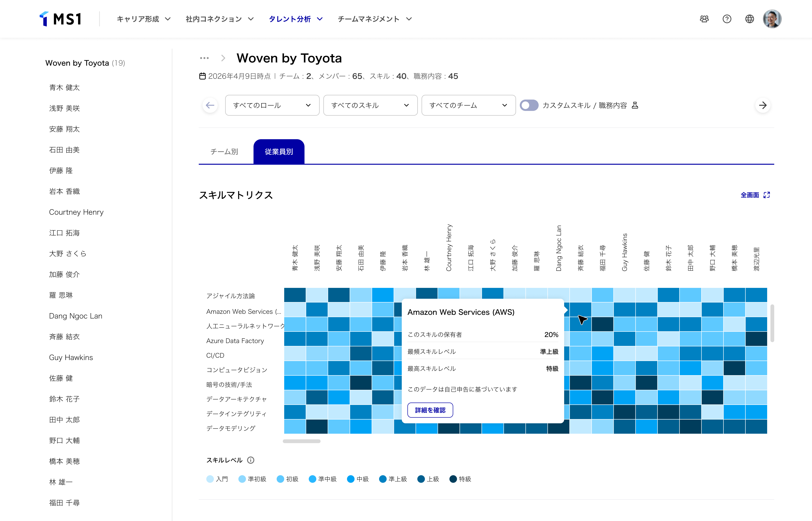Select 福田 千尋 in the sidebar
This screenshot has height=521, width=812.
pyautogui.click(x=64, y=503)
